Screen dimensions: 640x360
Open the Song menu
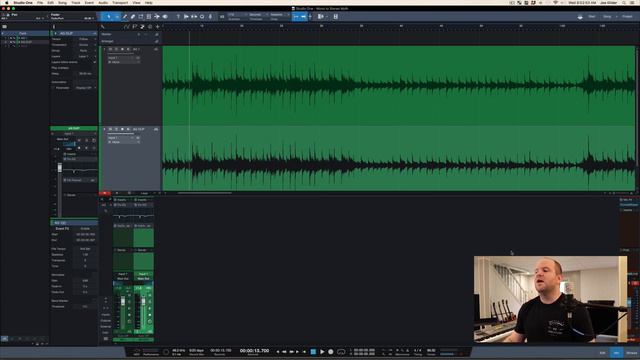[x=62, y=2]
